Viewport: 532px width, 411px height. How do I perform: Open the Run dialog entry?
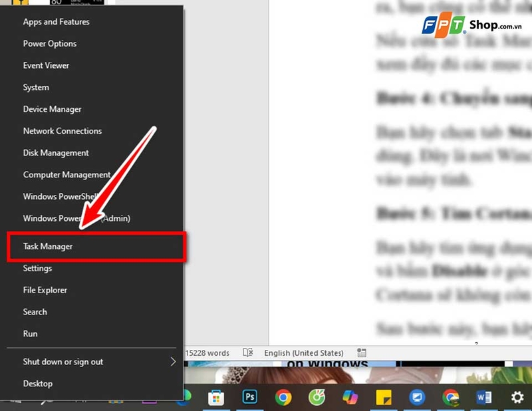(x=92, y=334)
